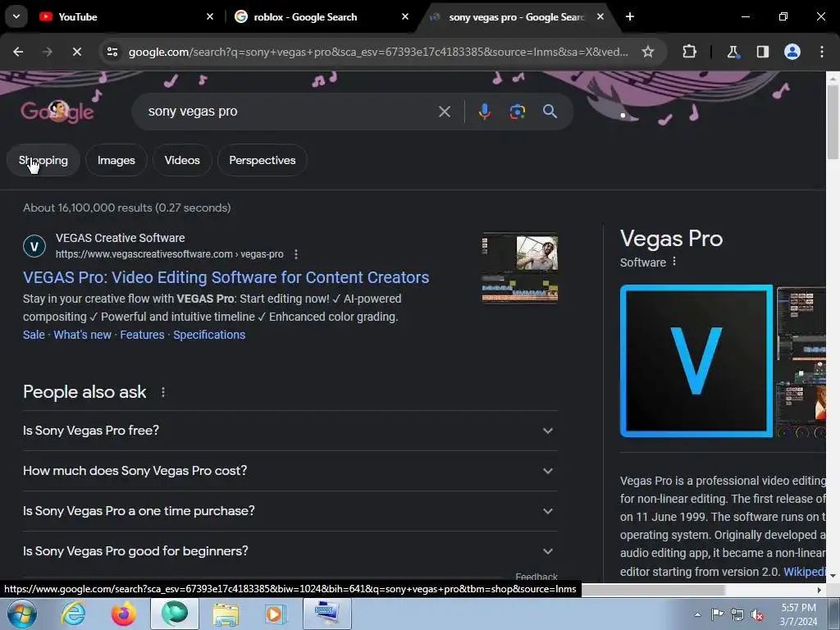Close the sony vegas pro tab
Image resolution: width=840 pixels, height=630 pixels.
(600, 16)
